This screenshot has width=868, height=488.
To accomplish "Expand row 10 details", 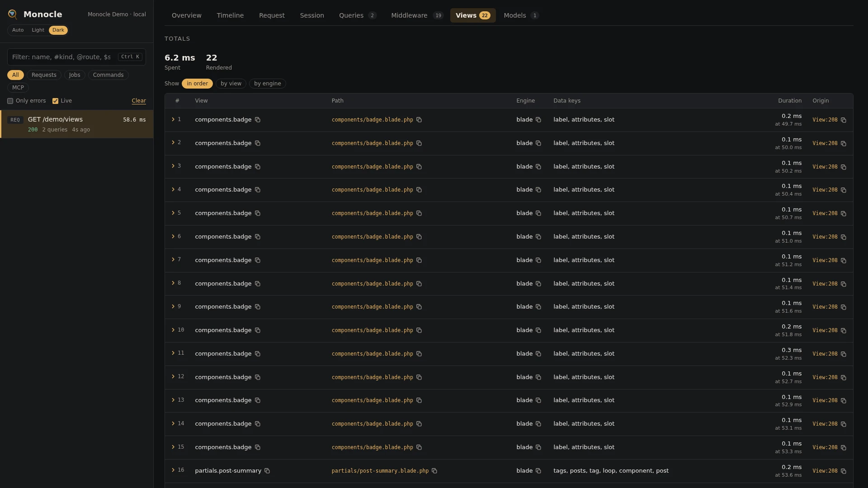I will coord(173,330).
